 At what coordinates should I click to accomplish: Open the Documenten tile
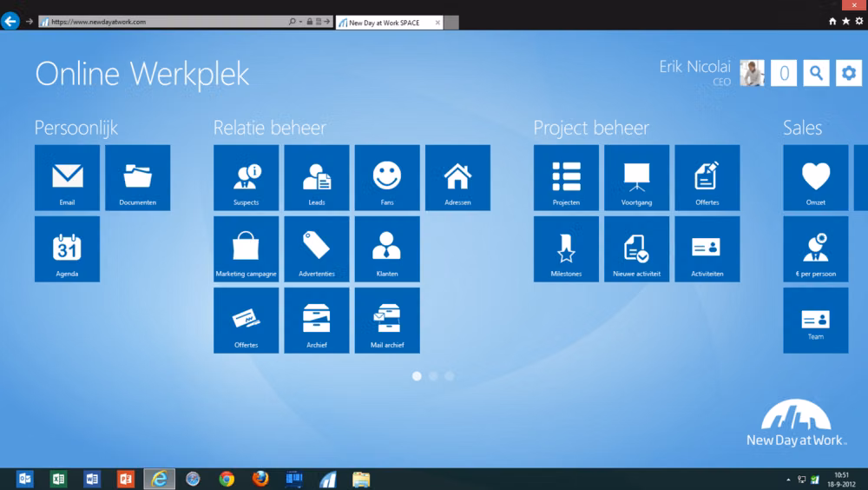pos(138,177)
